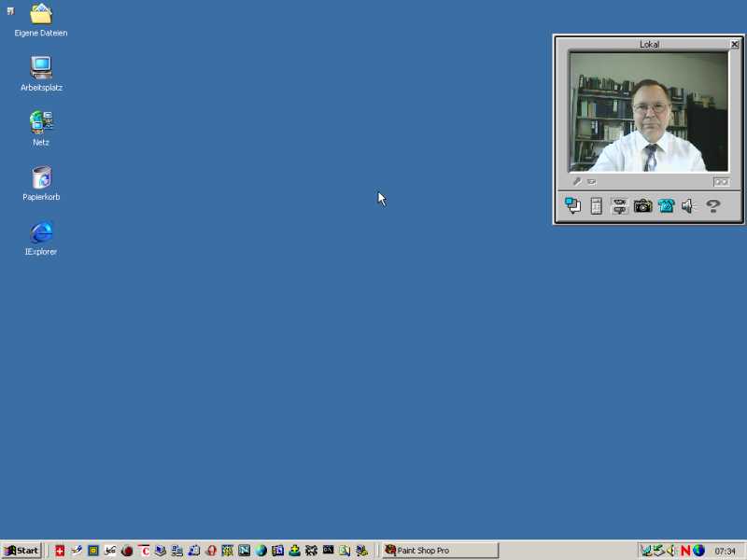
Task: Click the settings sliders icon in Lokal toolbar
Action: 619,205
